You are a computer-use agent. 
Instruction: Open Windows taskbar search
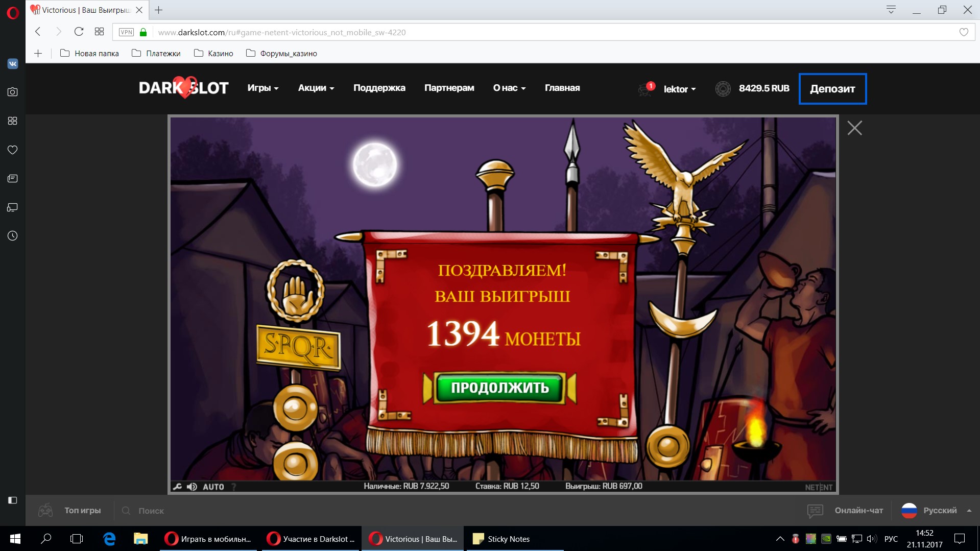(46, 539)
